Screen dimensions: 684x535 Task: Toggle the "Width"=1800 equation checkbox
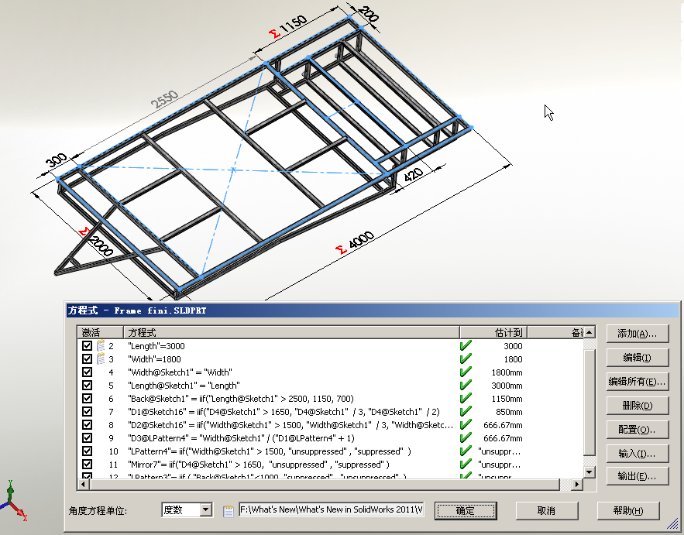point(87,359)
